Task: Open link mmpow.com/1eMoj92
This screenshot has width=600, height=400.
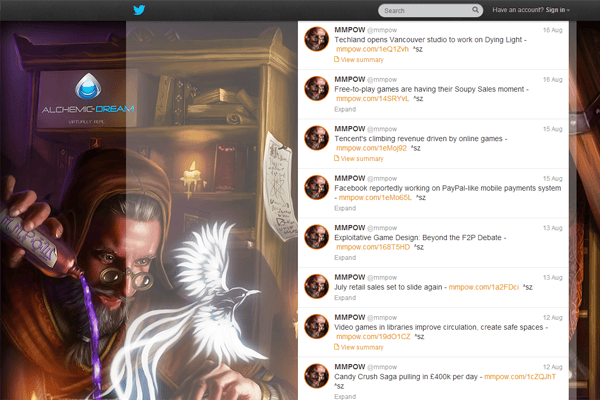Action: click(x=371, y=148)
